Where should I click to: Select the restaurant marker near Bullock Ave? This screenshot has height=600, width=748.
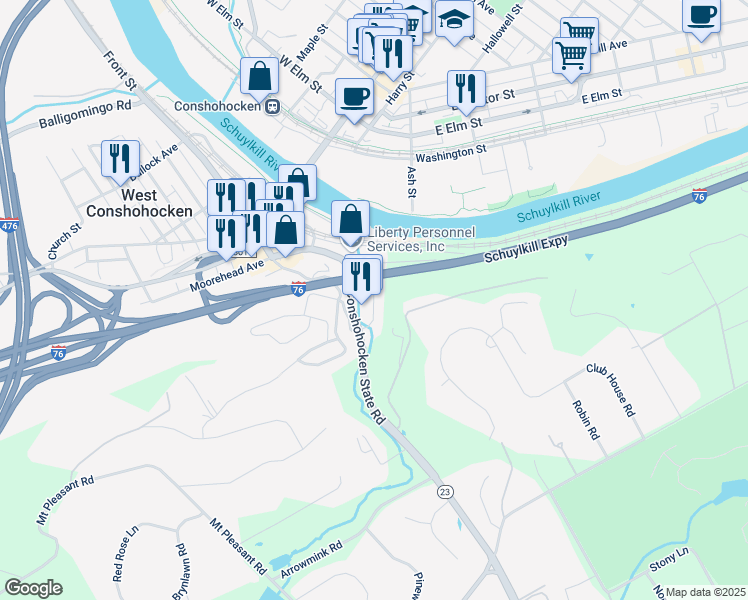coord(121,160)
